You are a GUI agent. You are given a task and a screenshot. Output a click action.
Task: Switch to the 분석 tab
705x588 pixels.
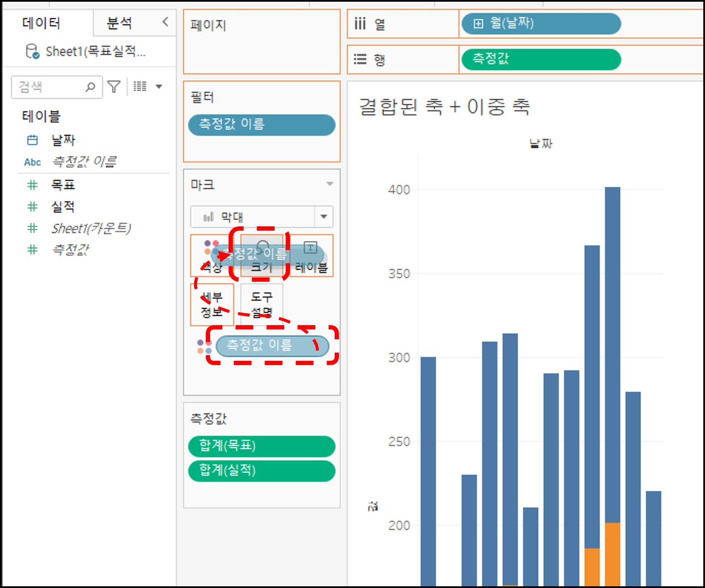tap(119, 23)
